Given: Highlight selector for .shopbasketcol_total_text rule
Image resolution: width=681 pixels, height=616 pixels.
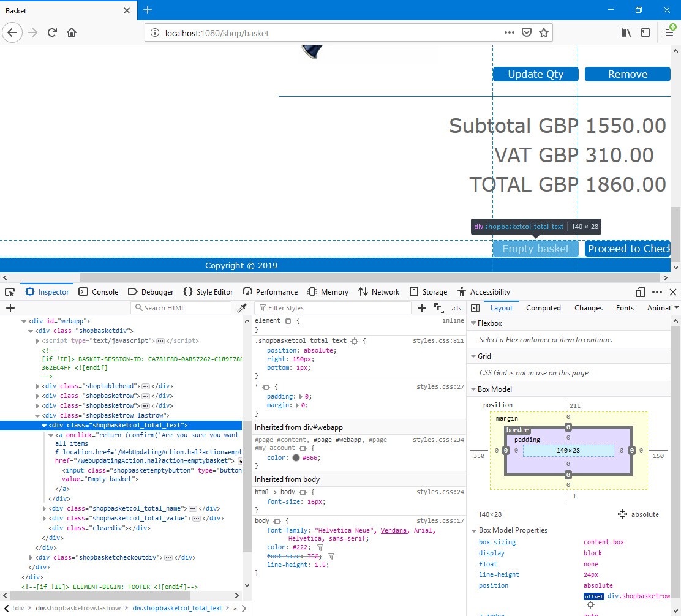Looking at the screenshot, I should pos(354,341).
